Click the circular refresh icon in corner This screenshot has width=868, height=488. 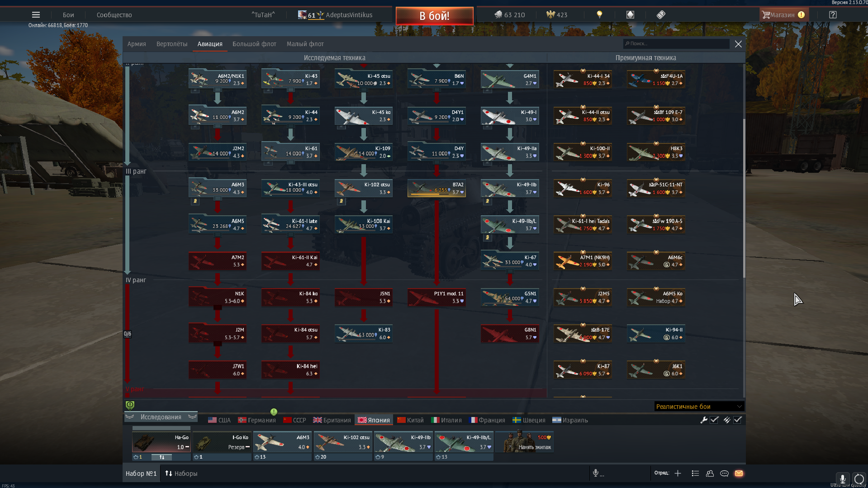pyautogui.click(x=859, y=479)
